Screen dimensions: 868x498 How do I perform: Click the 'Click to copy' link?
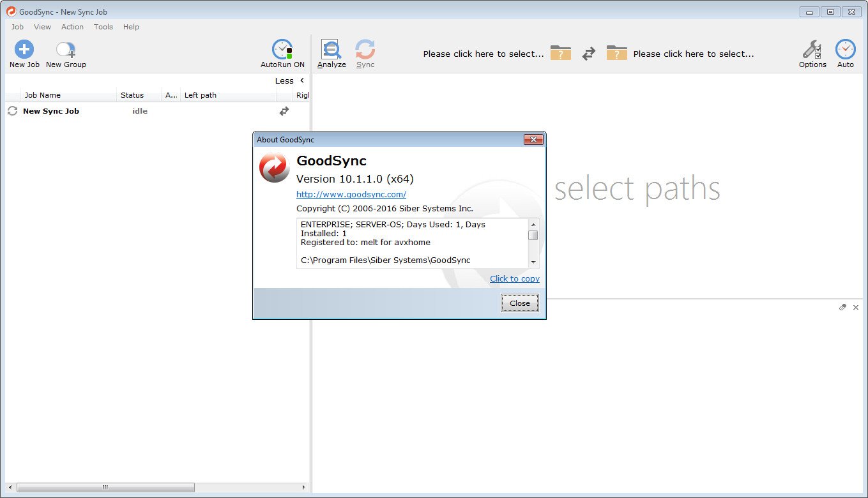(515, 278)
